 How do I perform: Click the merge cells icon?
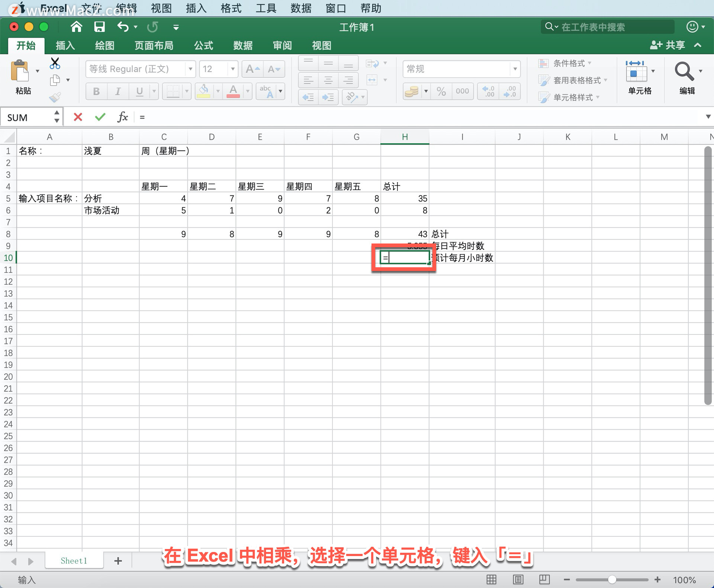372,80
